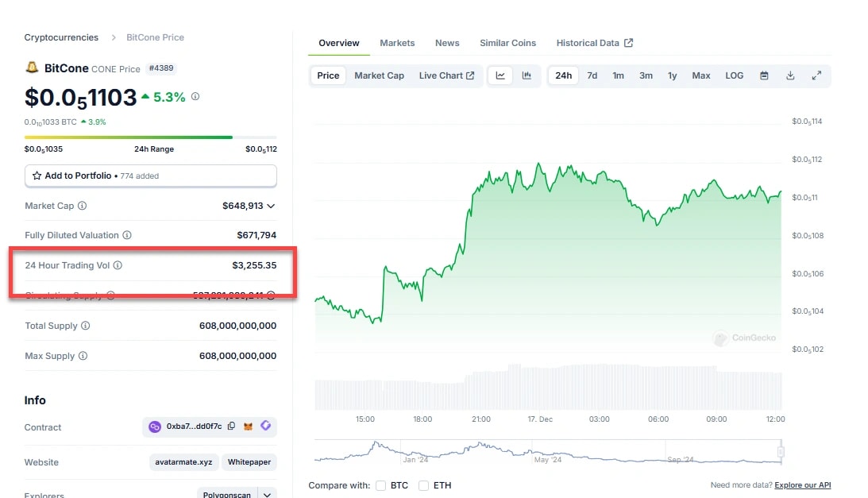Image resolution: width=868 pixels, height=498 pixels.
Task: Copy the contract address
Action: click(x=231, y=427)
